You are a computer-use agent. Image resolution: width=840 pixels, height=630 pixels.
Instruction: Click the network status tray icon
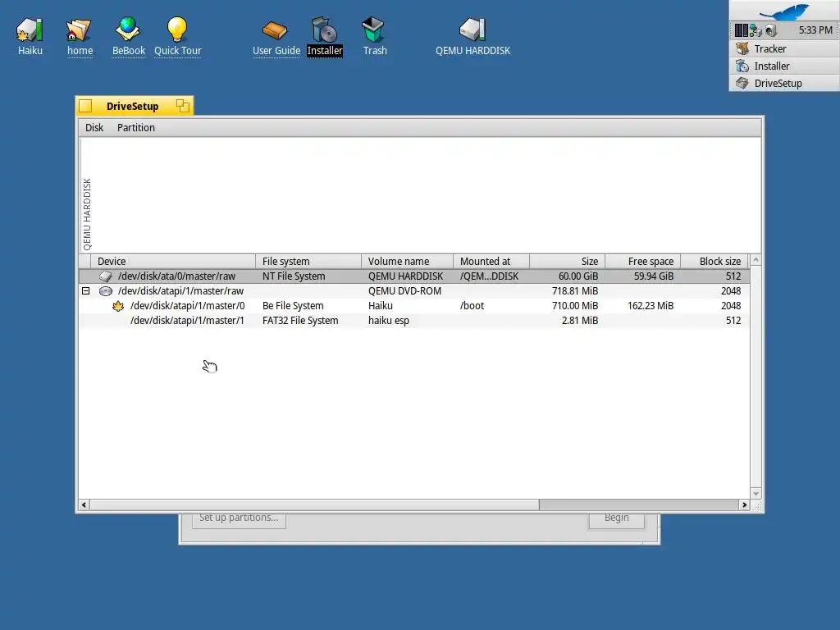[x=756, y=30]
